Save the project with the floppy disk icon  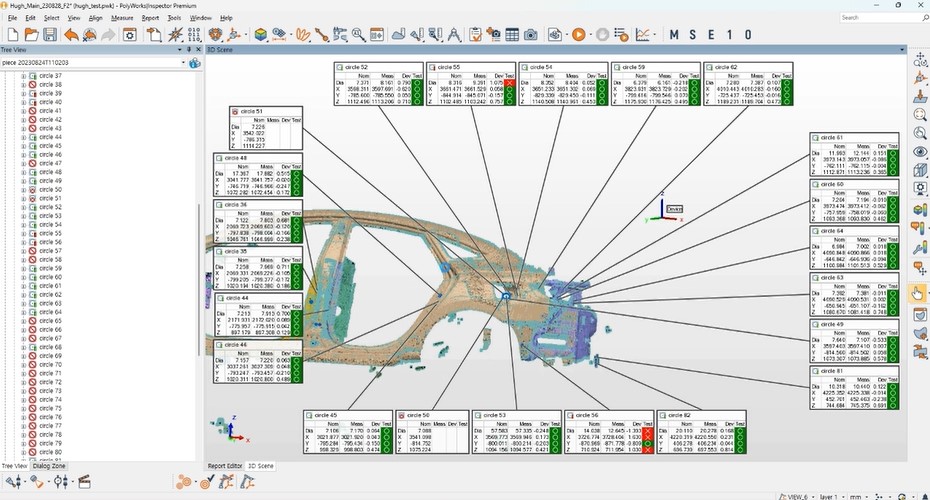[50, 35]
